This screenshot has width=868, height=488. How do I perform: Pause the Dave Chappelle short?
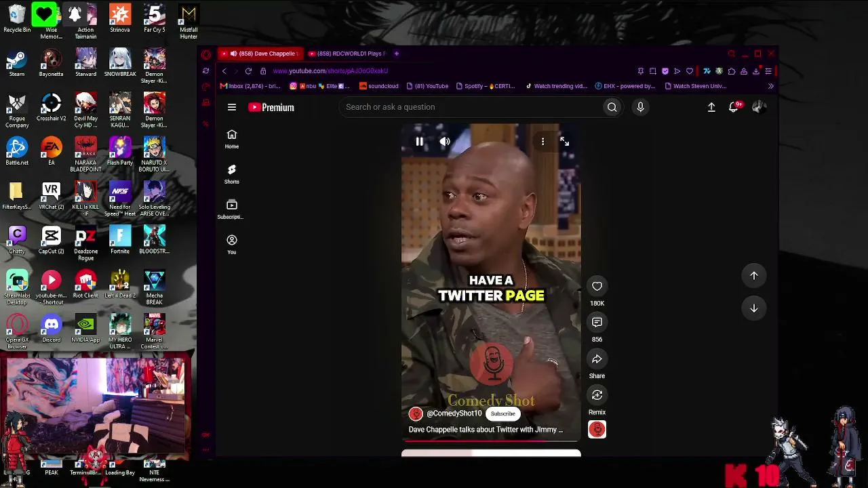[420, 142]
